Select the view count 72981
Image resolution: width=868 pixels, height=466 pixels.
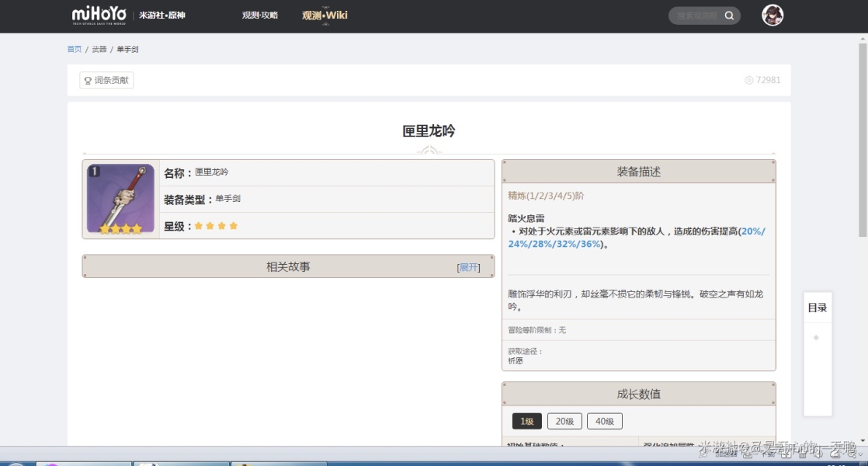pyautogui.click(x=769, y=80)
